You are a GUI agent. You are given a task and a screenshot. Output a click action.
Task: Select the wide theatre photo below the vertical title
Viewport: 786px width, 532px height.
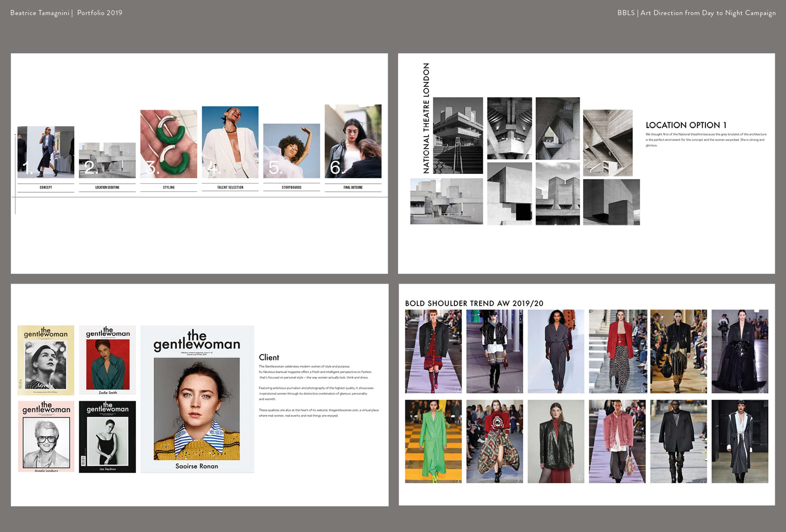[x=446, y=201]
